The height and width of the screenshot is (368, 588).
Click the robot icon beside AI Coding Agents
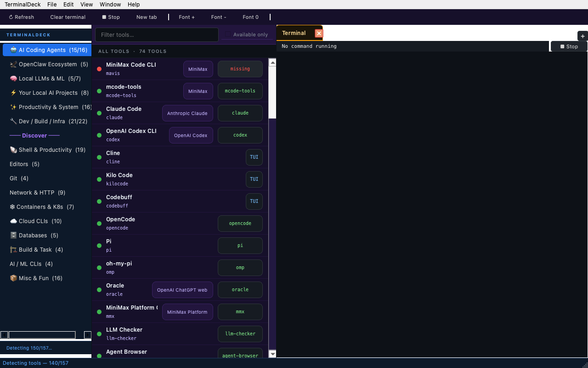[x=13, y=50]
